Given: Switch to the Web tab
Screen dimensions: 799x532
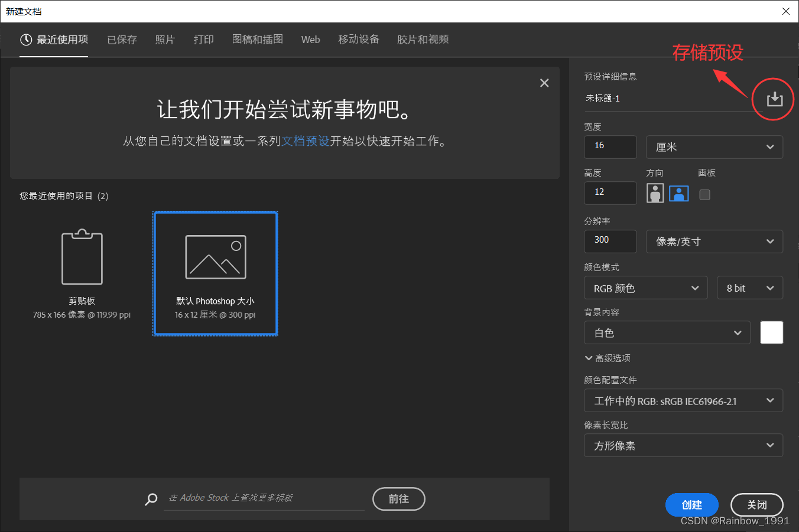Looking at the screenshot, I should (x=310, y=40).
